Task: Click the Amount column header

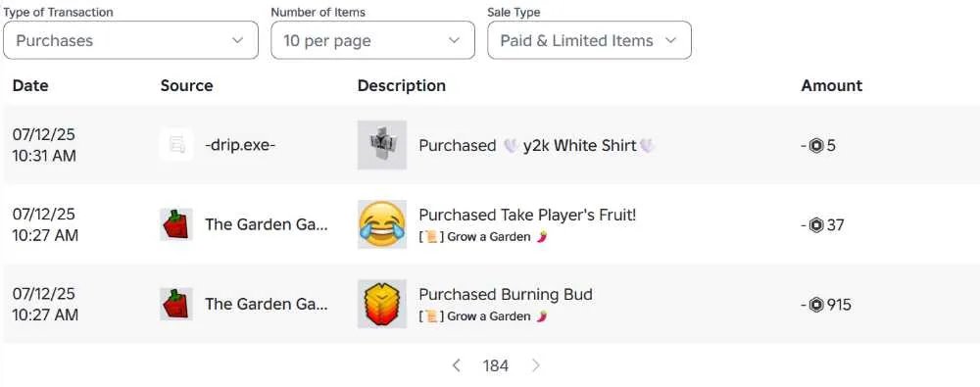Action: [x=832, y=85]
